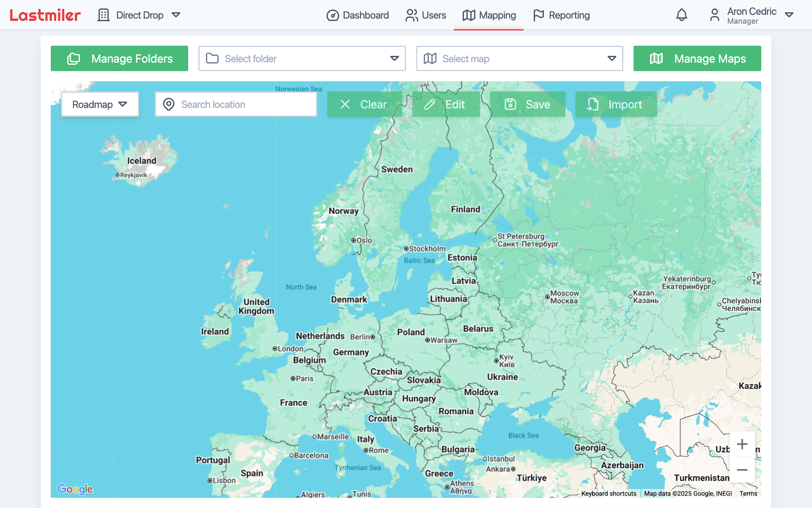Click the Map data ©2025 Google text
The image size is (812, 508).
coord(688,494)
